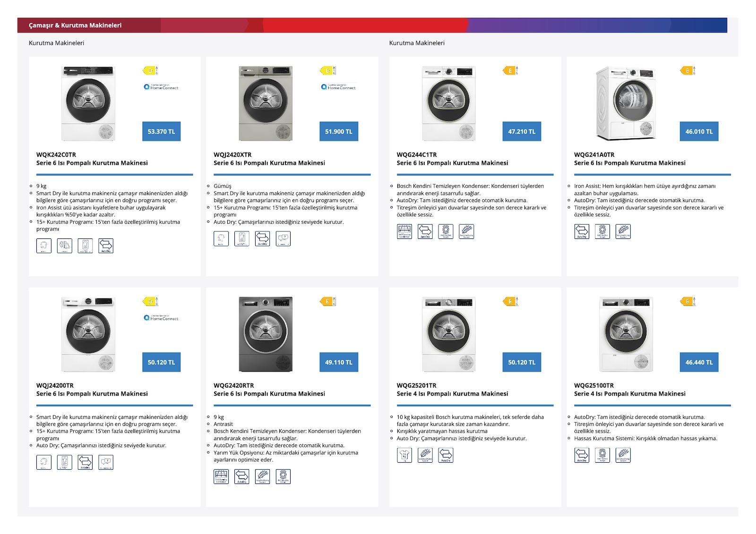
Task: Click the 15+ programs icon under WQJ24200TR
Action: coord(65,462)
